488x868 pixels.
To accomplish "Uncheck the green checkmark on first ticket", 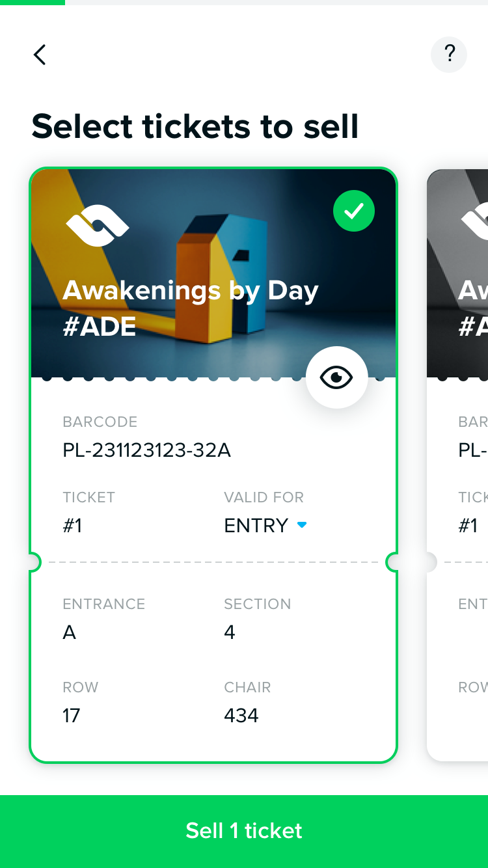I will [x=354, y=211].
